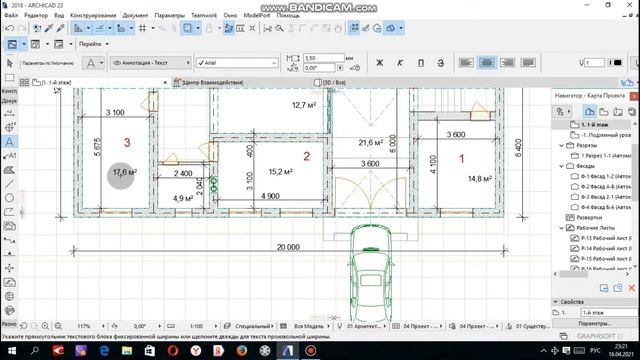Image resolution: width=640 pixels, height=360 pixels.
Task: Open Opera browser from the taskbar
Action: coord(173,351)
